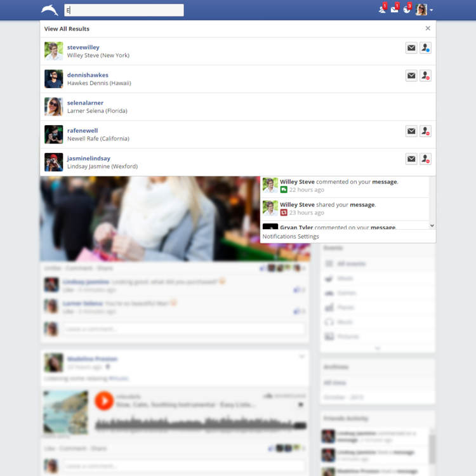Expand account dropdown arrow in top bar
Image resolution: width=476 pixels, height=476 pixels.
(x=432, y=10)
